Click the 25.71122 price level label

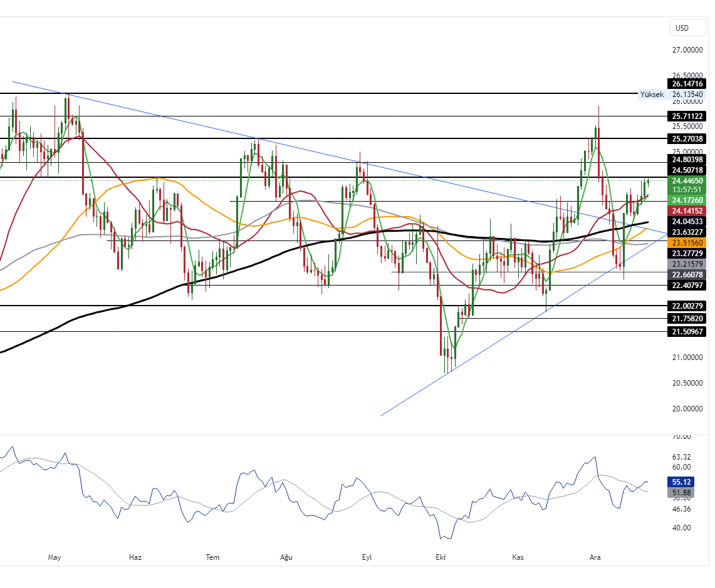[x=687, y=116]
